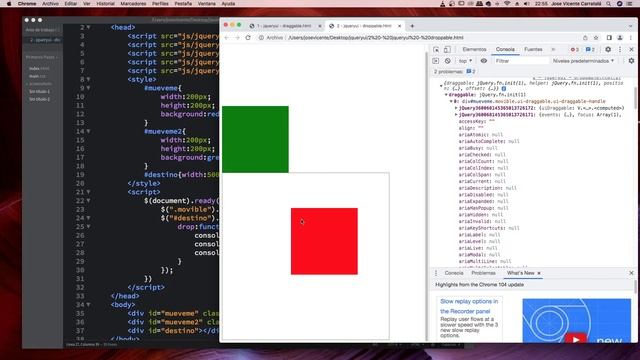640x360 pixels.
Task: Click the share icon in the address bar
Action: [x=585, y=38]
